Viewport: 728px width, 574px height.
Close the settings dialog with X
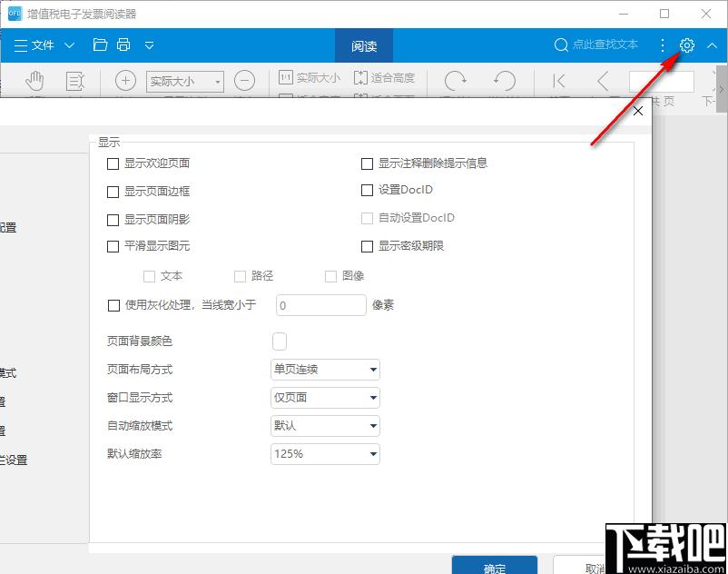[x=638, y=111]
